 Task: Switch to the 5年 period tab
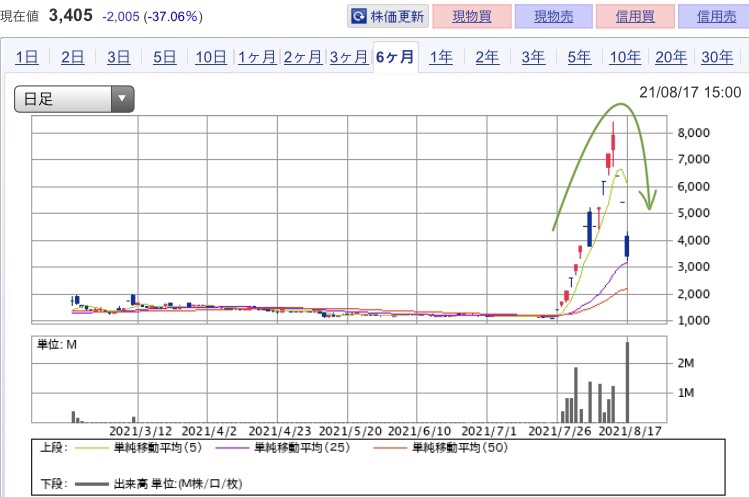click(x=579, y=57)
